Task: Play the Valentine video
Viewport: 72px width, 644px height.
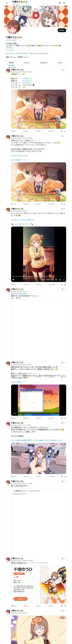Action: click(13, 279)
